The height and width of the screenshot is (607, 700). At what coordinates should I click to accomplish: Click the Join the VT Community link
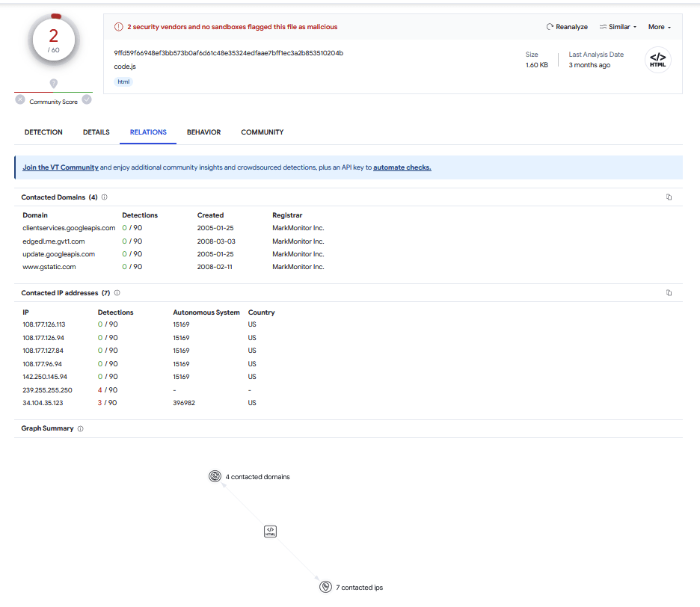tap(61, 167)
